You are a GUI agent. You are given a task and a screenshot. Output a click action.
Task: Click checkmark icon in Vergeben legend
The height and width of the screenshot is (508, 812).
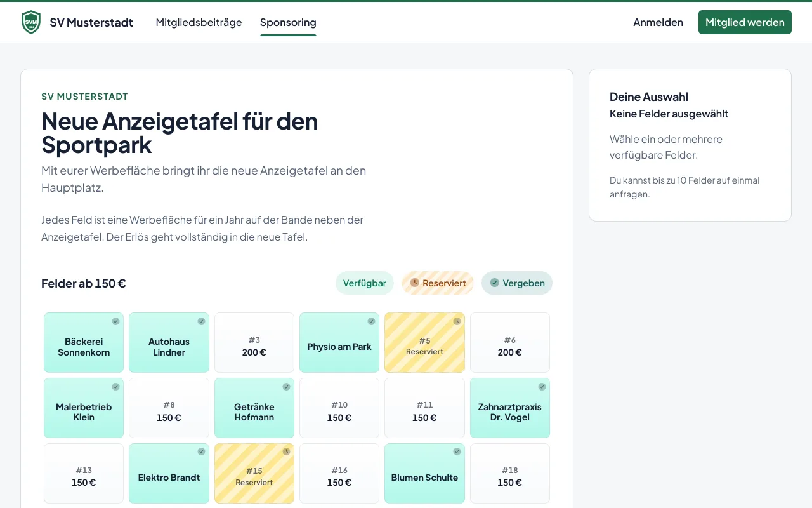(495, 283)
